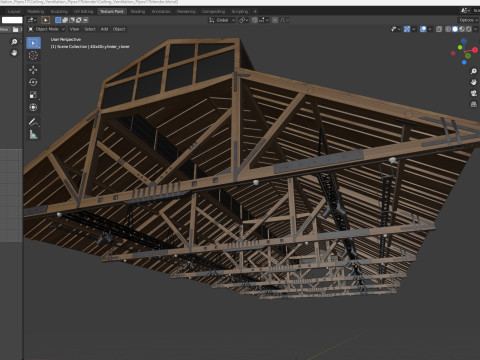Toggle viewport overlays on or off
Screen dimensions: 480x360
coord(423,29)
